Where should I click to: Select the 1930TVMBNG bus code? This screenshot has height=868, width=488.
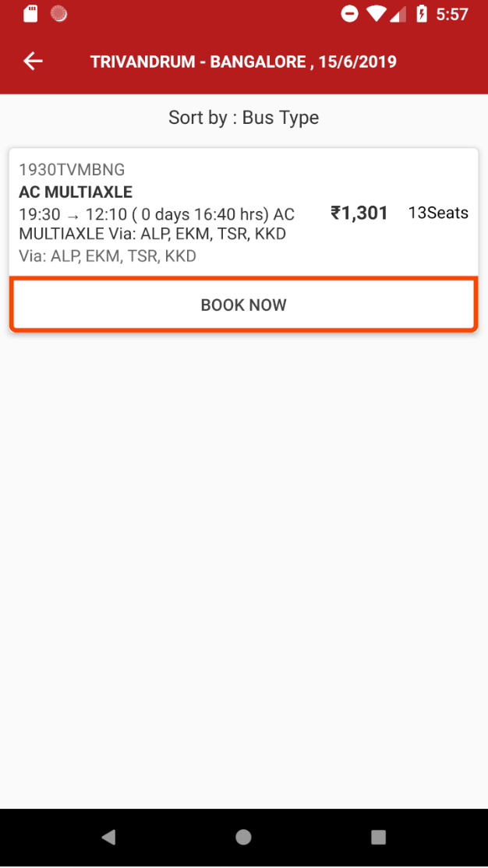(x=72, y=170)
